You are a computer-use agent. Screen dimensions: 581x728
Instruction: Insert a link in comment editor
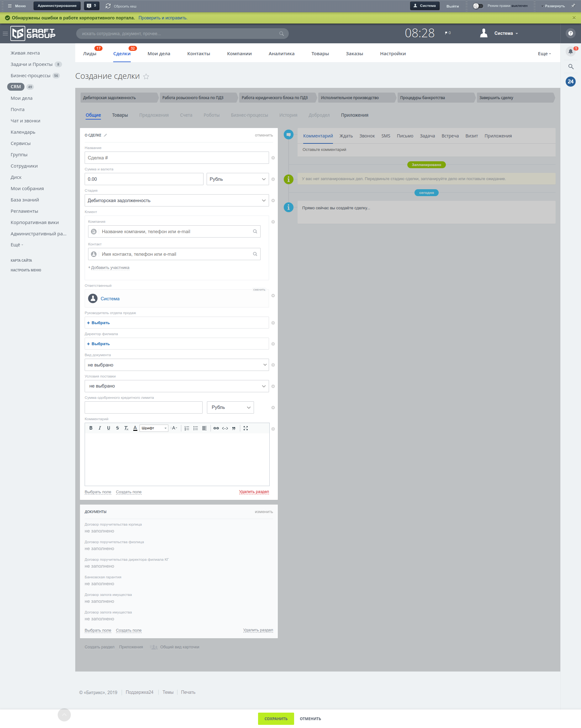click(216, 428)
